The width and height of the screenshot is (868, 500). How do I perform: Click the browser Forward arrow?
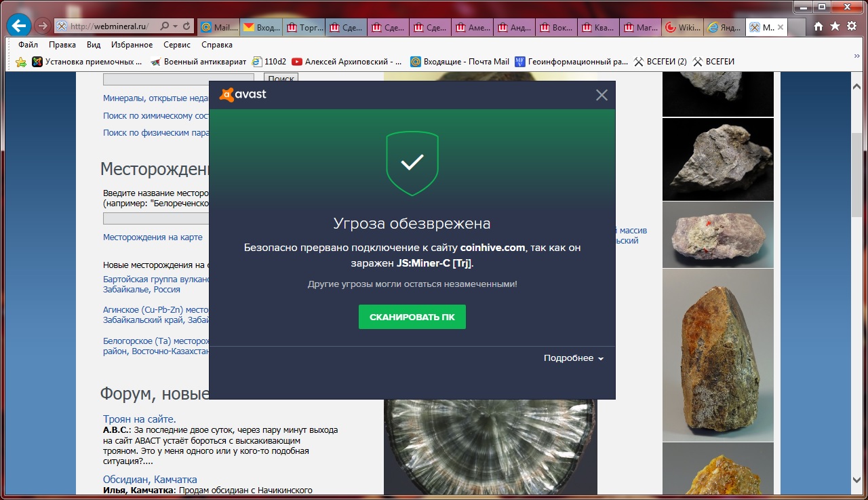tap(43, 26)
